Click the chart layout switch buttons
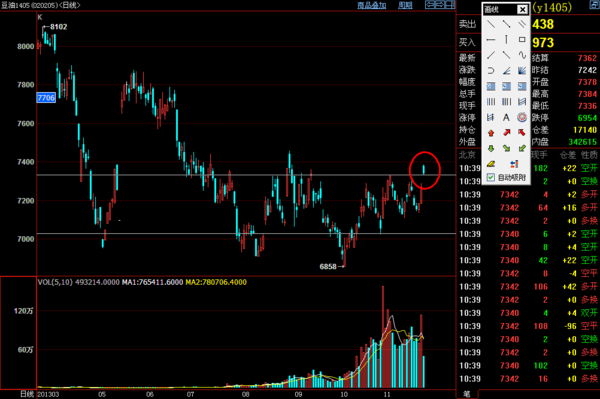 (440, 5)
